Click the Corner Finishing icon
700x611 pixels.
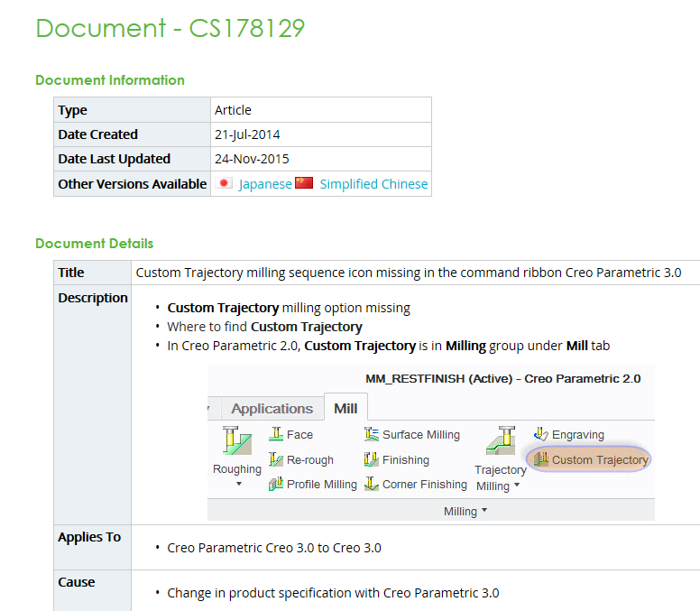pos(372,484)
